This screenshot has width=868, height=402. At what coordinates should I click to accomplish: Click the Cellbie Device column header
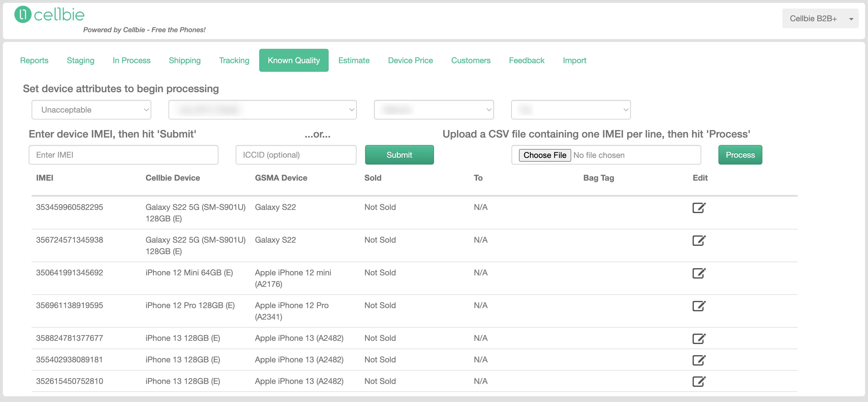tap(173, 178)
